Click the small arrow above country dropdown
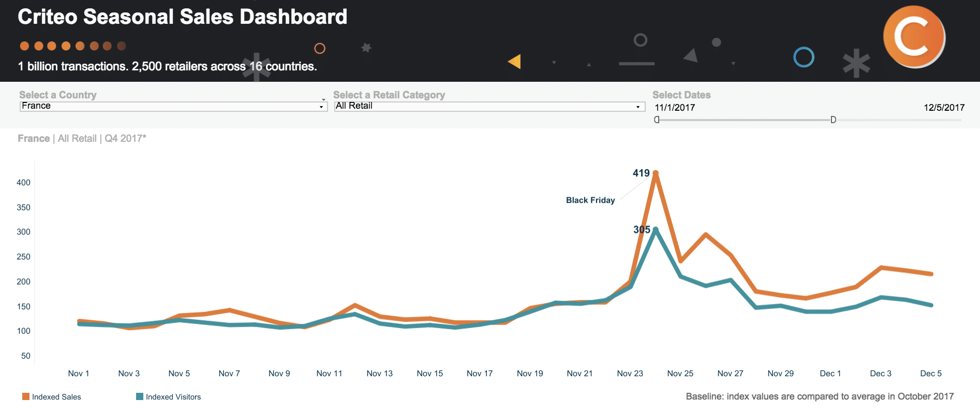The width and height of the screenshot is (980, 413). coord(323,99)
